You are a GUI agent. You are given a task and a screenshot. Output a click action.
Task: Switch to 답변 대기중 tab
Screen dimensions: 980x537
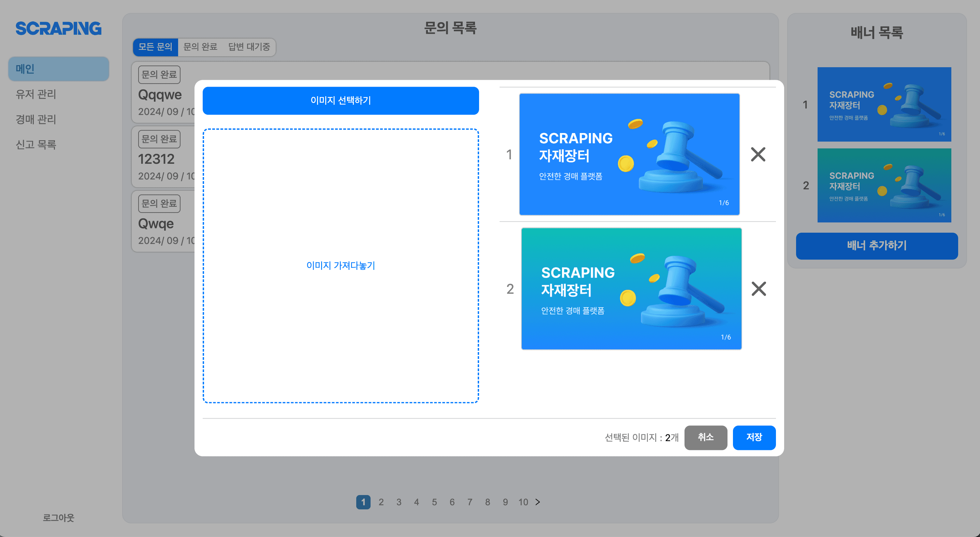click(x=249, y=47)
